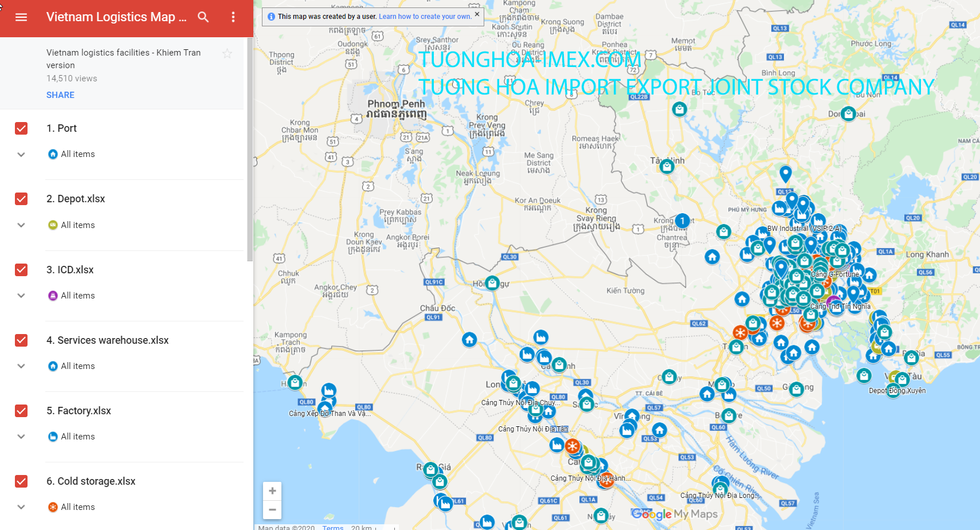Select All items under 1. Port
Screen dimensions: 980x530
point(78,154)
